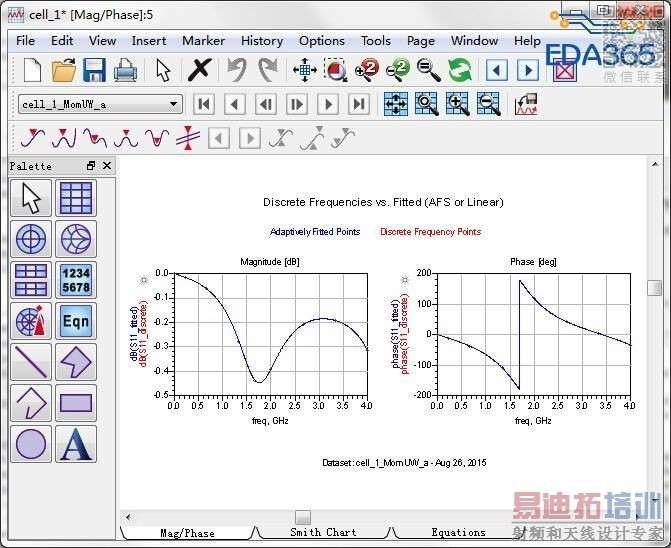The image size is (671, 548).
Task: Go to next page blue arrow
Action: (528, 70)
